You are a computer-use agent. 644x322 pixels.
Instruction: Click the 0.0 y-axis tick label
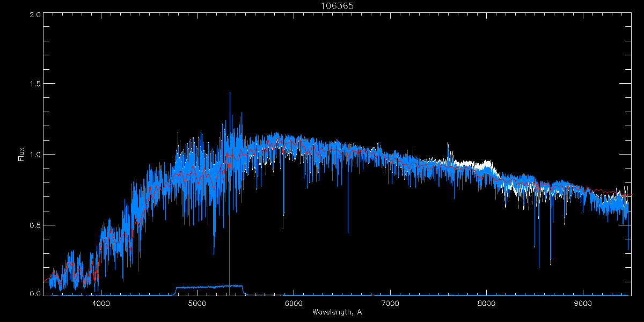33,294
